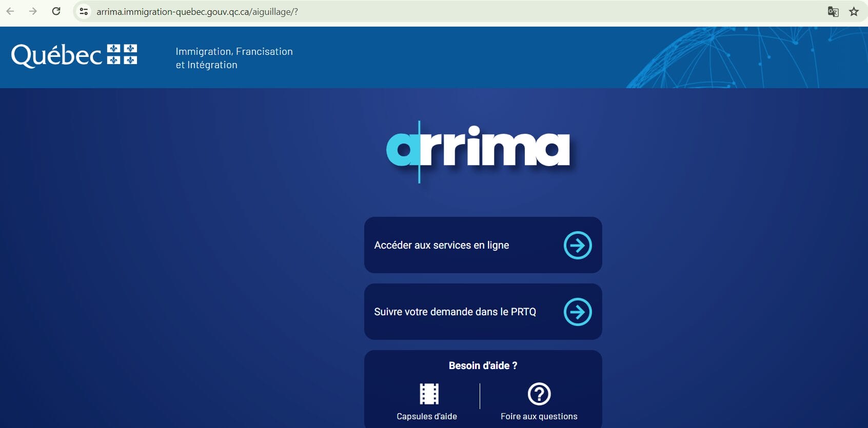This screenshot has height=428, width=868.
Task: Bookmark this page with star icon
Action: coord(854,11)
